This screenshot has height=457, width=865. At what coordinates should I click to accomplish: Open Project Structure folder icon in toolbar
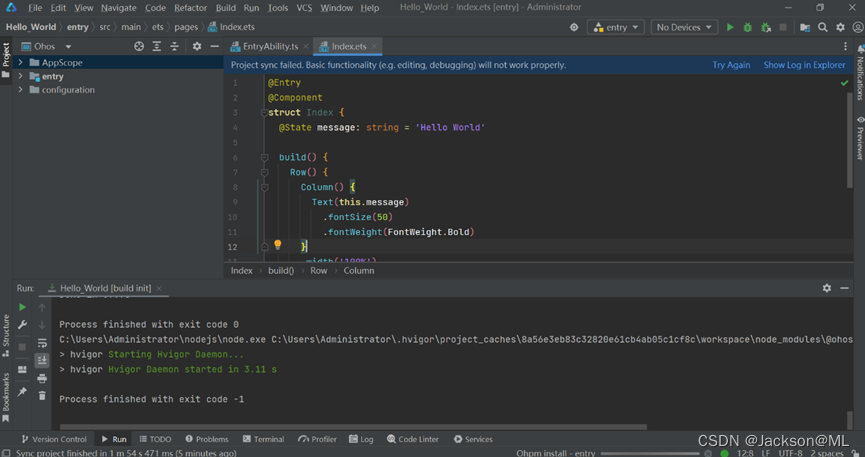(805, 27)
